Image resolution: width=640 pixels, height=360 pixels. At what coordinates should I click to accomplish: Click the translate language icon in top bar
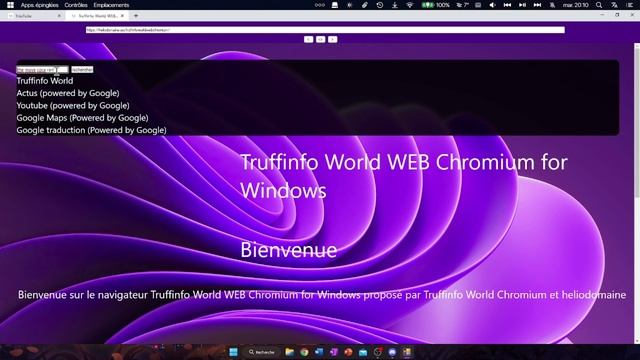(614, 5)
